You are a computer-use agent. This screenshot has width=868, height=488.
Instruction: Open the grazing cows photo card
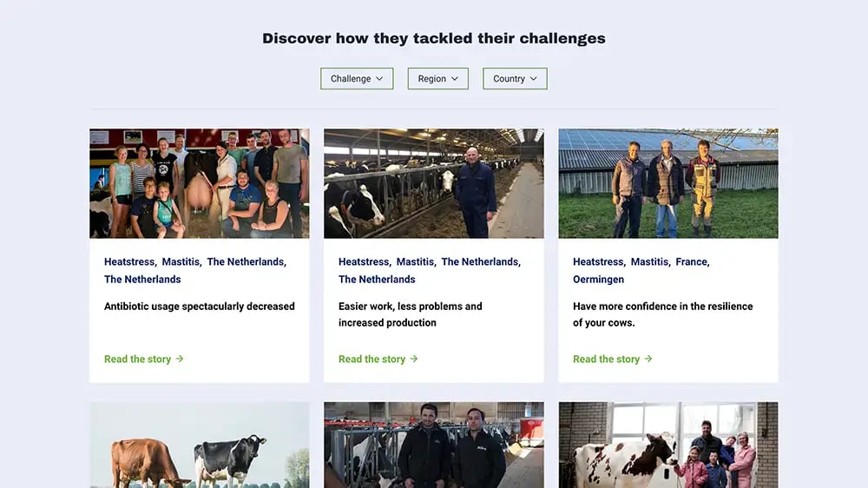[x=199, y=445]
